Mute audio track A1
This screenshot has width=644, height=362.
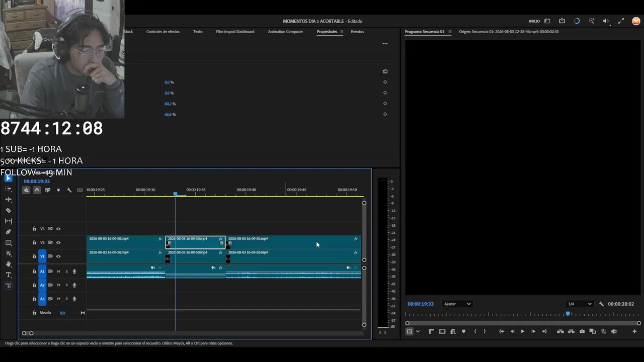coord(58,271)
